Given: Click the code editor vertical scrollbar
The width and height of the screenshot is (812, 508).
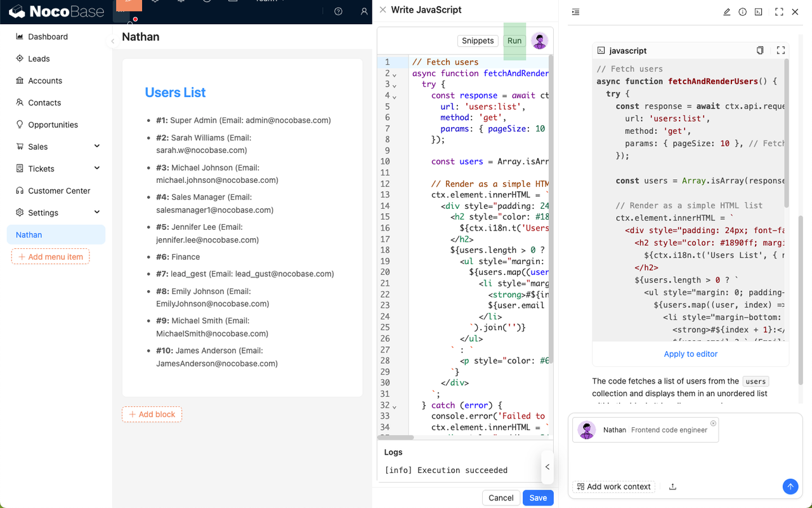Looking at the screenshot, I should [551, 210].
